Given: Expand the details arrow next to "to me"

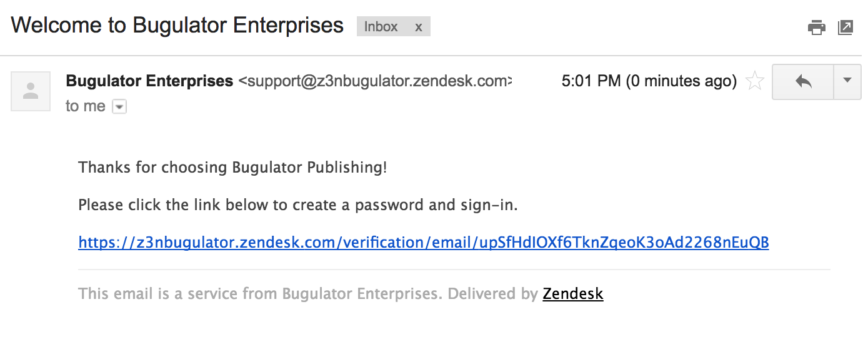Looking at the screenshot, I should [x=119, y=107].
